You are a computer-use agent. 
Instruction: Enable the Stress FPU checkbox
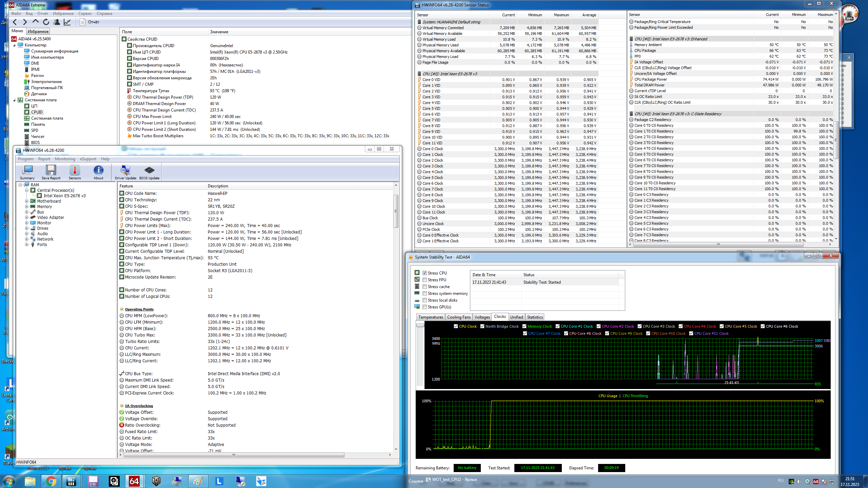[425, 280]
